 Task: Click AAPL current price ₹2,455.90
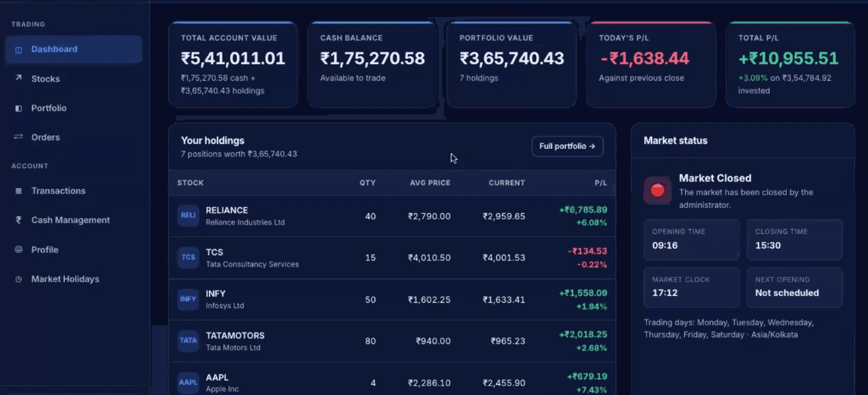504,383
